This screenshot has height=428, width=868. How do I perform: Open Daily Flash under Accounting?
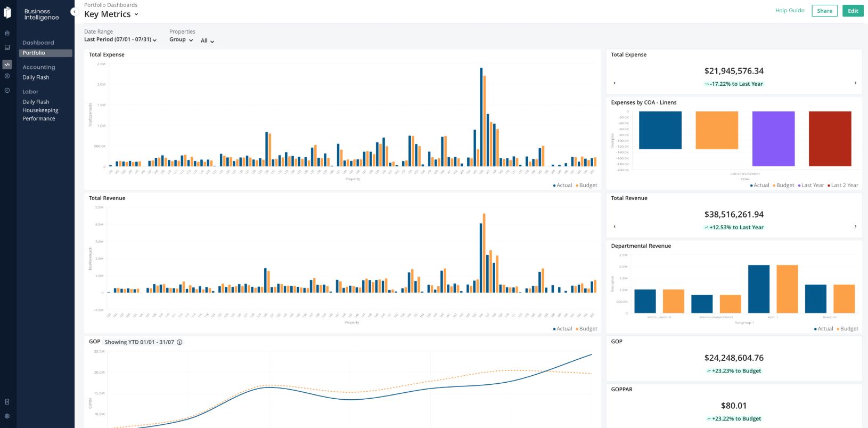pos(36,77)
